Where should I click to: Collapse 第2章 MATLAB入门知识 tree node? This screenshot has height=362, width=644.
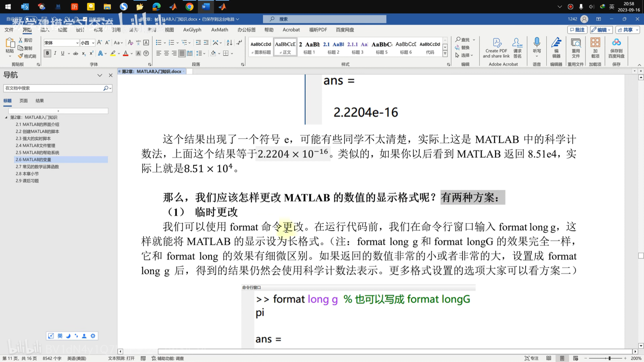pos(6,117)
